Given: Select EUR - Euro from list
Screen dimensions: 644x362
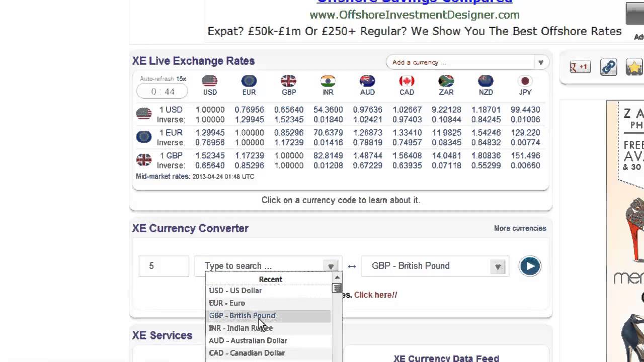Looking at the screenshot, I should (x=268, y=303).
